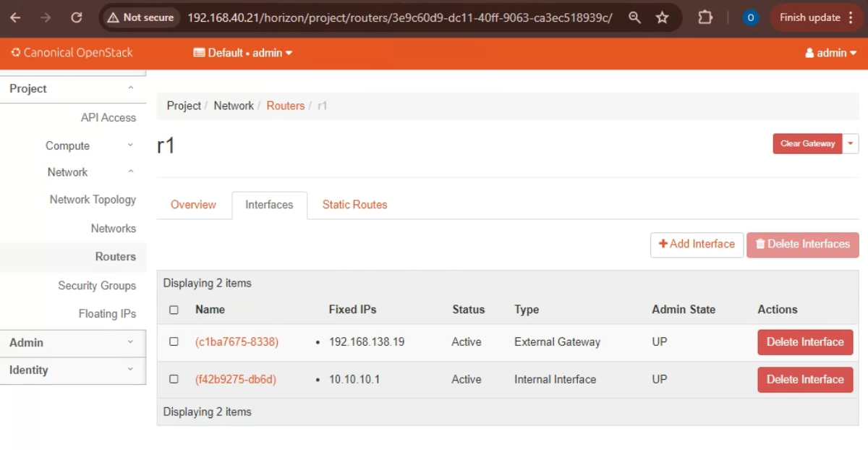Bookmark this page with the star icon
This screenshot has height=450, width=868.
click(662, 17)
